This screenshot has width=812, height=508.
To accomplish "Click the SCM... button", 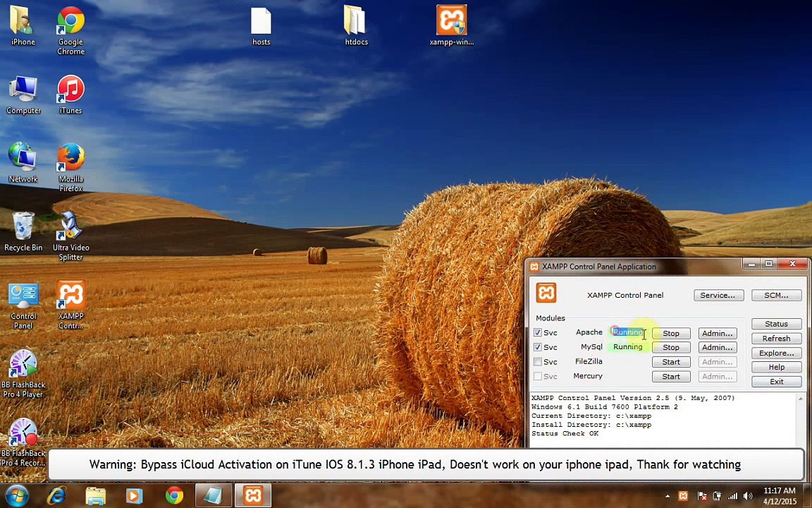I will click(776, 295).
